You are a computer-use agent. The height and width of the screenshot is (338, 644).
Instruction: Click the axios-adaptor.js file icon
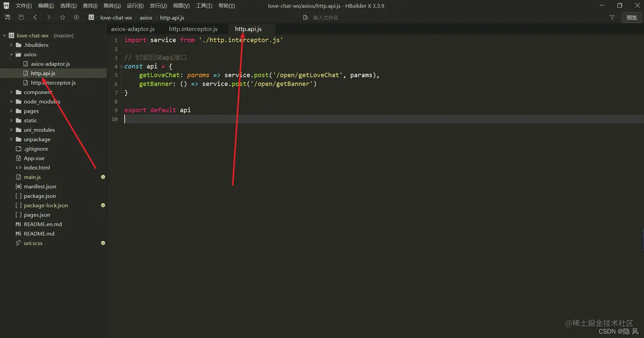coord(26,64)
